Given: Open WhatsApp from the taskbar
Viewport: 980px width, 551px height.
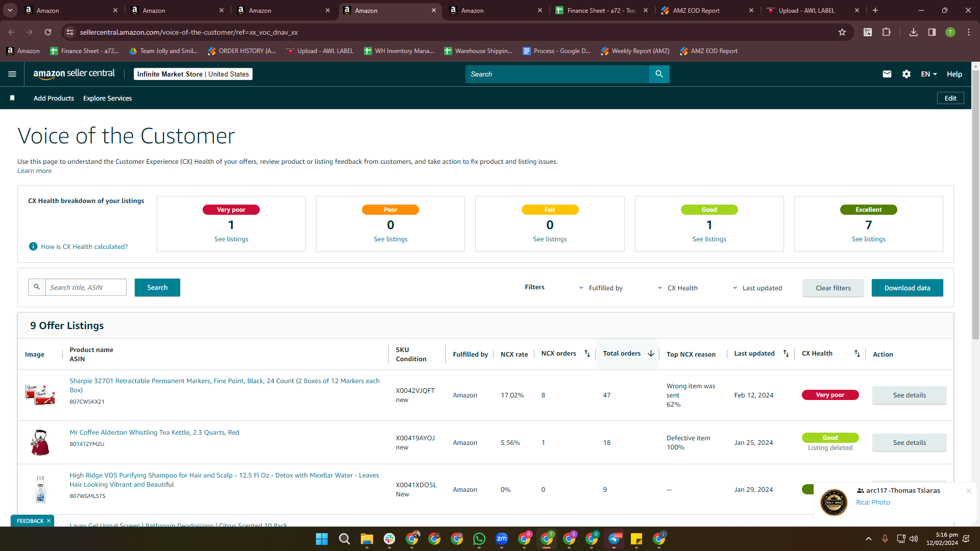Looking at the screenshot, I should 479,539.
